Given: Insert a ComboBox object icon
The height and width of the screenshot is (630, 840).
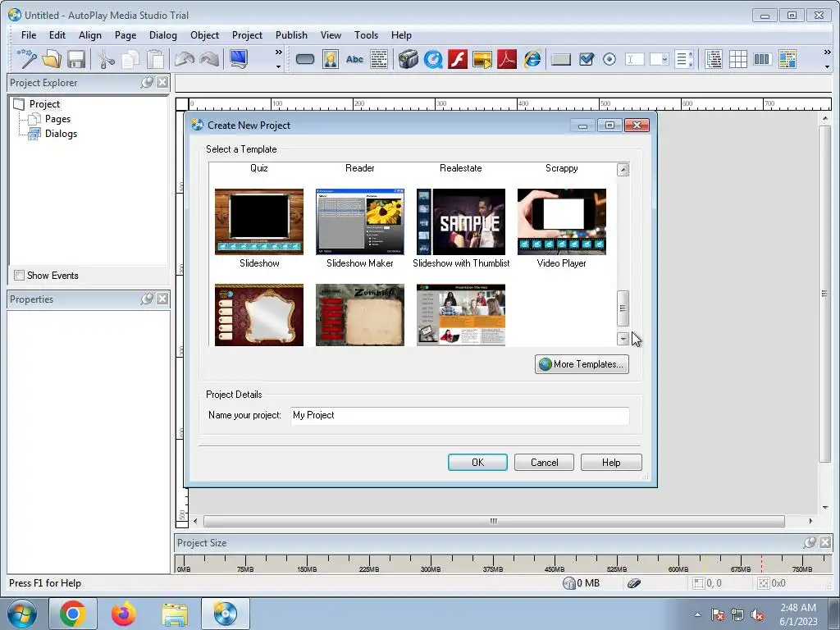Looking at the screenshot, I should 659,59.
